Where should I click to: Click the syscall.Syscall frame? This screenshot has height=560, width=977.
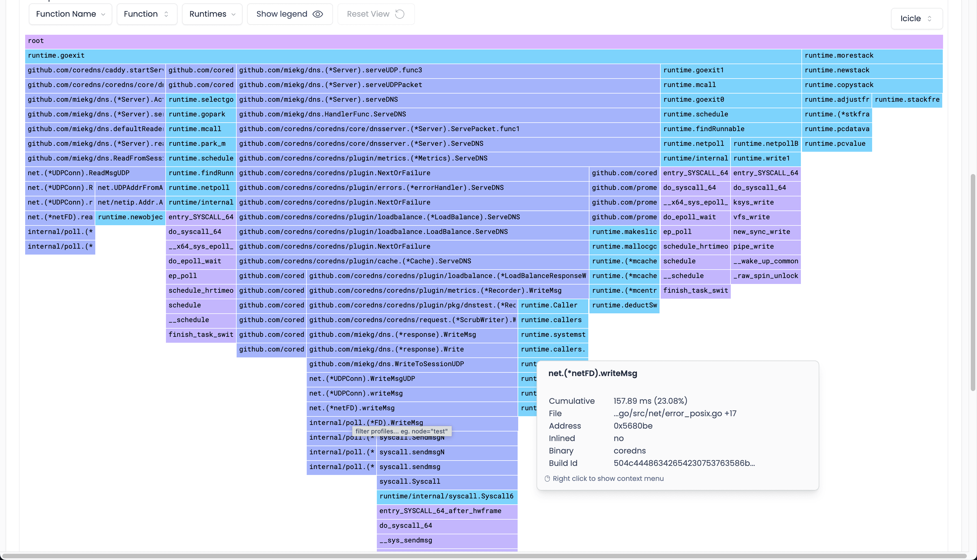[x=446, y=481]
